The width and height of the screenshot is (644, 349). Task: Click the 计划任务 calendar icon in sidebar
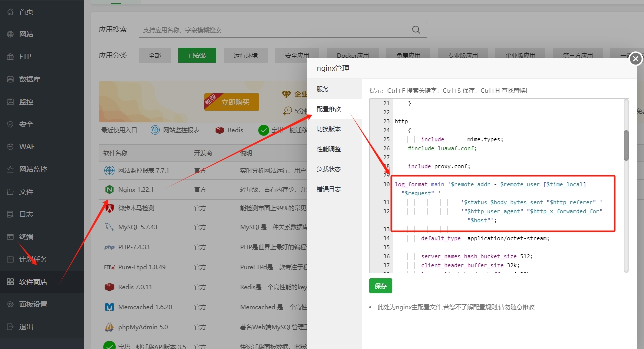pyautogui.click(x=10, y=259)
